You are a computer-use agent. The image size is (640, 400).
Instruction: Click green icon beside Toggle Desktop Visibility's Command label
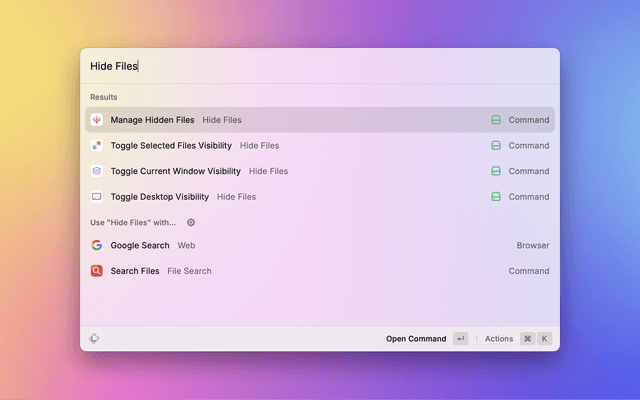[x=495, y=197]
